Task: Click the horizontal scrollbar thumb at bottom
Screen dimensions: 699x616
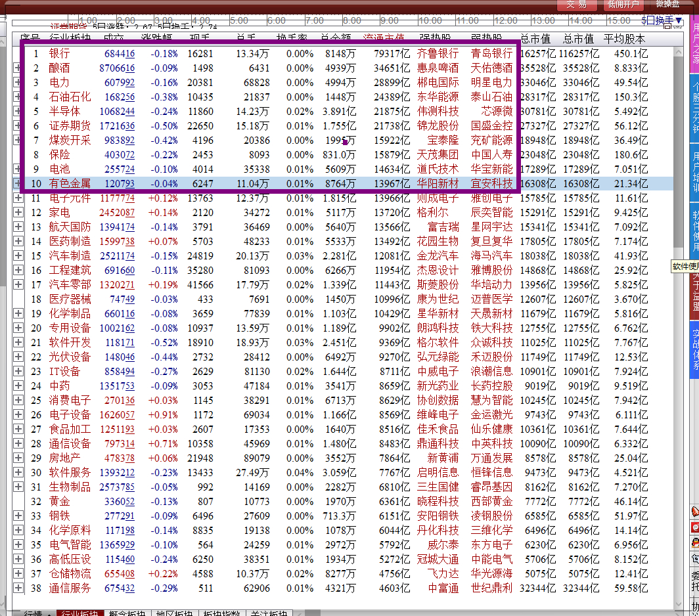Action: click(x=313, y=613)
